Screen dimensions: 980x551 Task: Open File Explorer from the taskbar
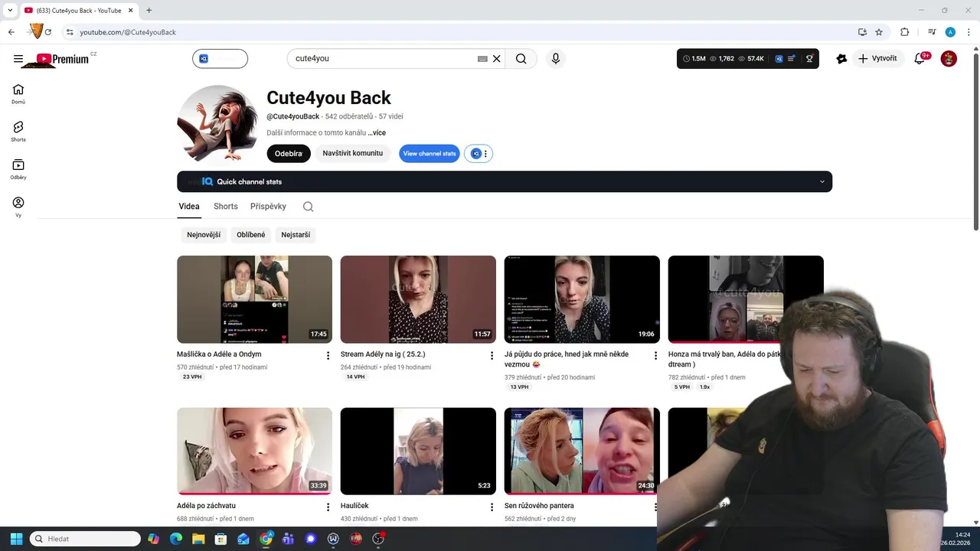(198, 539)
